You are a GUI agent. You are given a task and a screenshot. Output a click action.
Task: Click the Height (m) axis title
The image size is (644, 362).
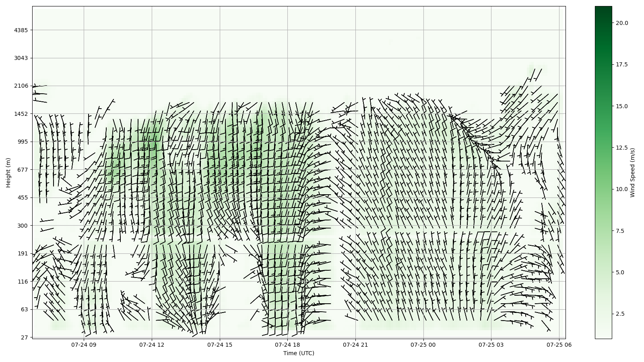point(8,173)
